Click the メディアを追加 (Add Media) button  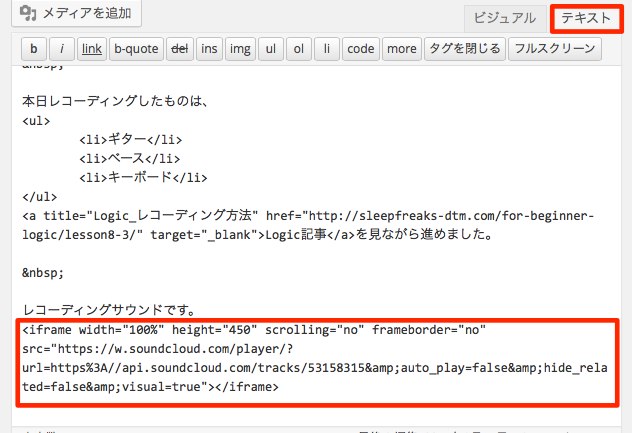click(x=76, y=13)
